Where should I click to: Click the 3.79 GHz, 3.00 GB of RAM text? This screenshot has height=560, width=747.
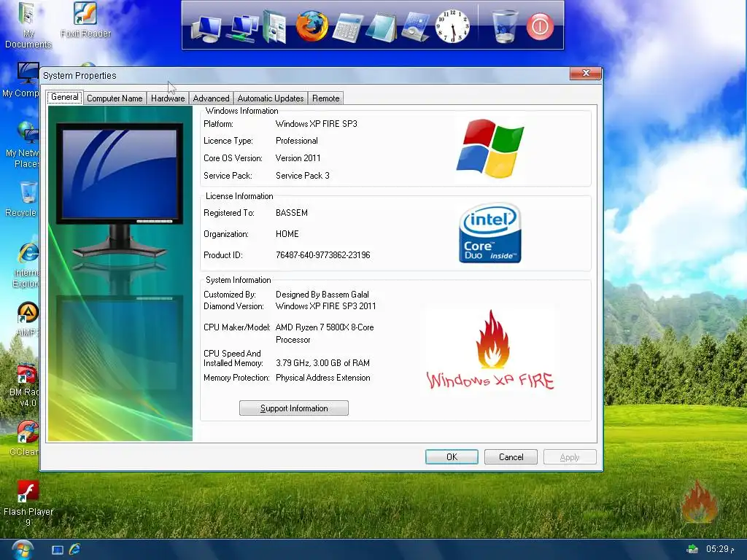point(322,363)
